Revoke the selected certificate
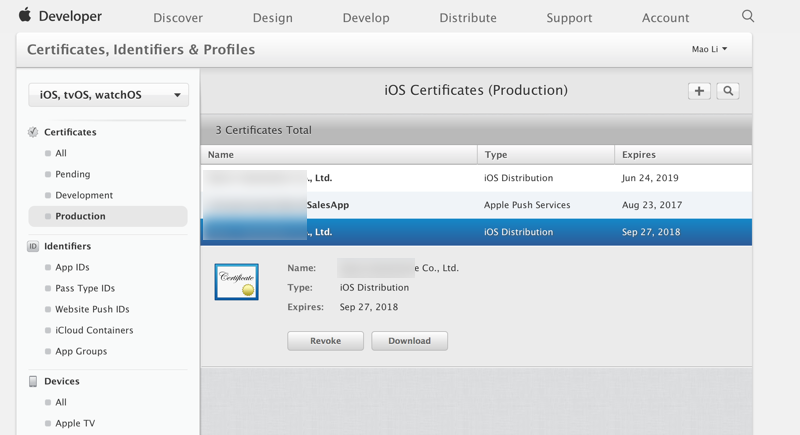 [x=325, y=341]
